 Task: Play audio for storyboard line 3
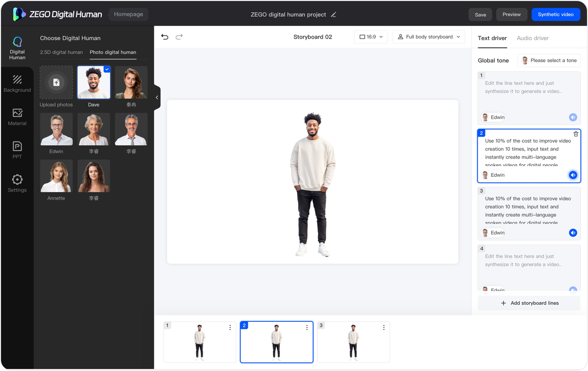pos(573,233)
